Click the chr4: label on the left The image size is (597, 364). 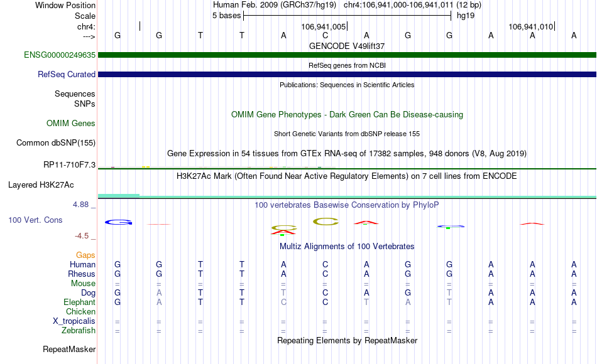click(86, 26)
